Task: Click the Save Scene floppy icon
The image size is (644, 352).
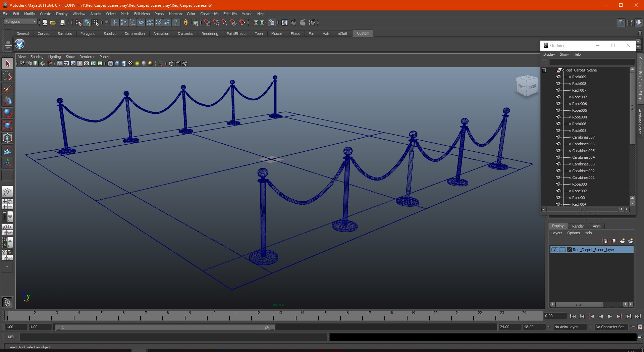Action: coord(62,22)
